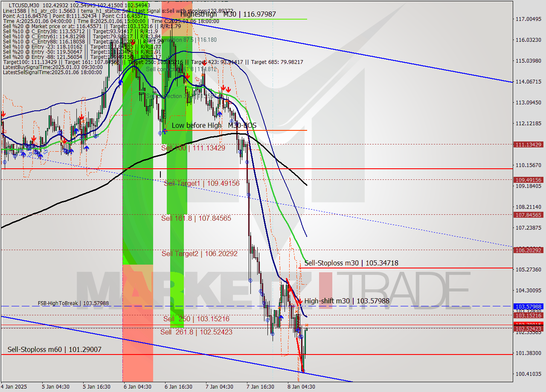Click the 108.21140 price axis value
Screen dimensions: 546x392
(529, 207)
